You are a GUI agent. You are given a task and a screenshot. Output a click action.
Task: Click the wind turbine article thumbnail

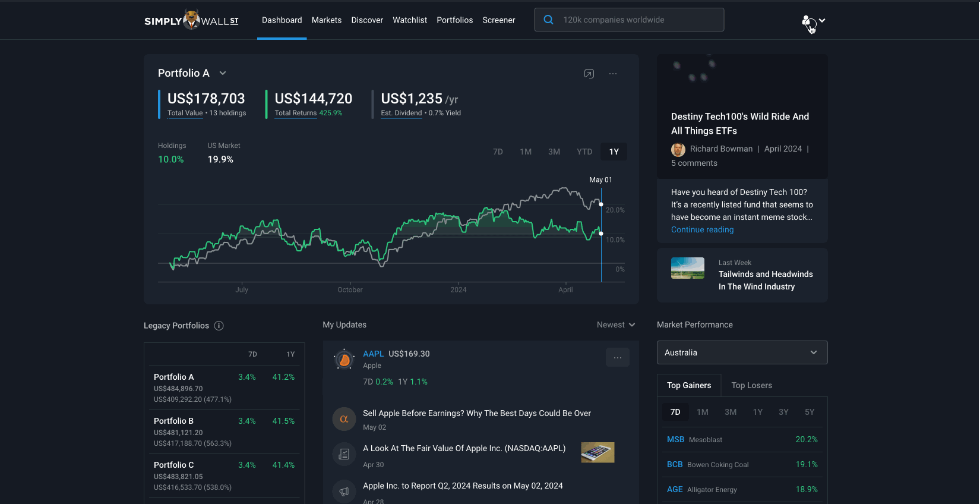click(688, 268)
